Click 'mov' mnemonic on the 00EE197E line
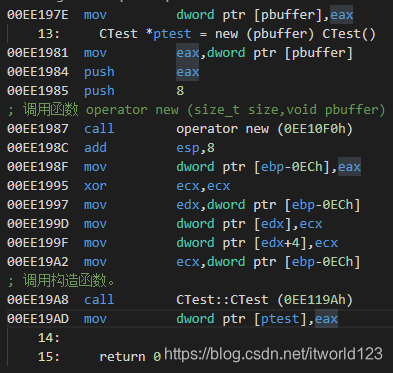The image size is (393, 373). pos(95,15)
